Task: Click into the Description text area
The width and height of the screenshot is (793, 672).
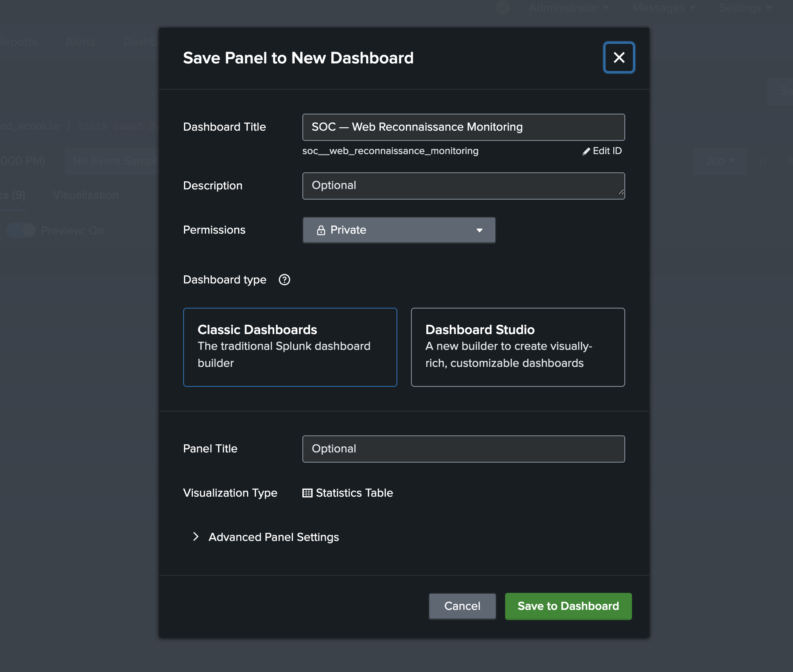Action: pos(463,186)
